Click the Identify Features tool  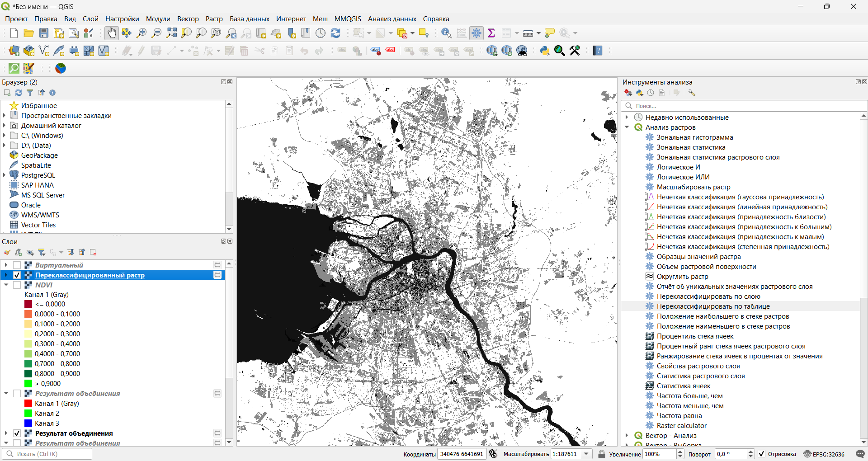(446, 33)
